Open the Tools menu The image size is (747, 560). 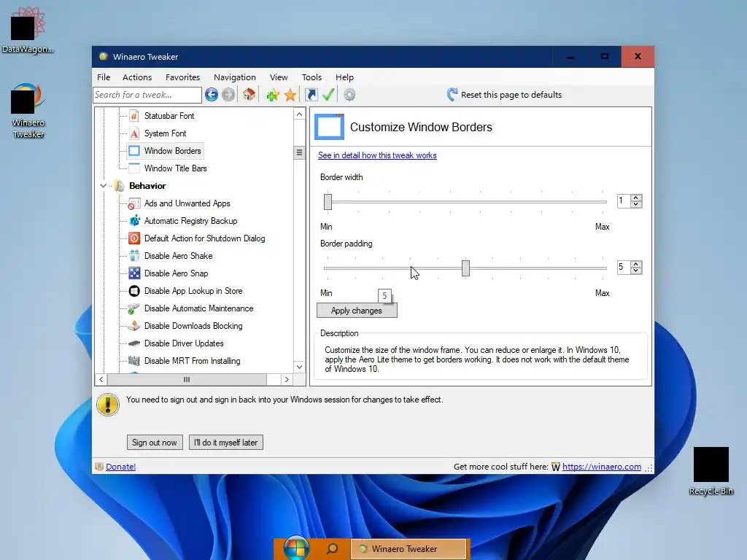click(312, 77)
